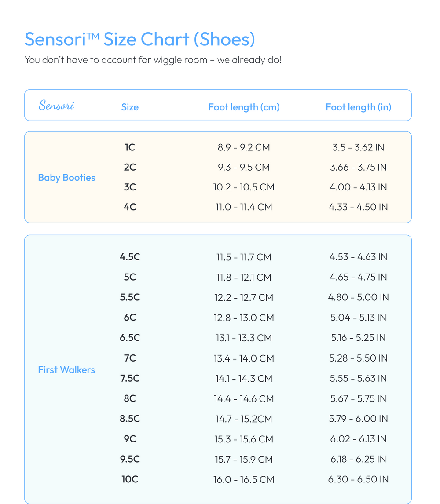Click the 4.80 - 5.00 IN measurement
The width and height of the screenshot is (440, 504).
358,297
